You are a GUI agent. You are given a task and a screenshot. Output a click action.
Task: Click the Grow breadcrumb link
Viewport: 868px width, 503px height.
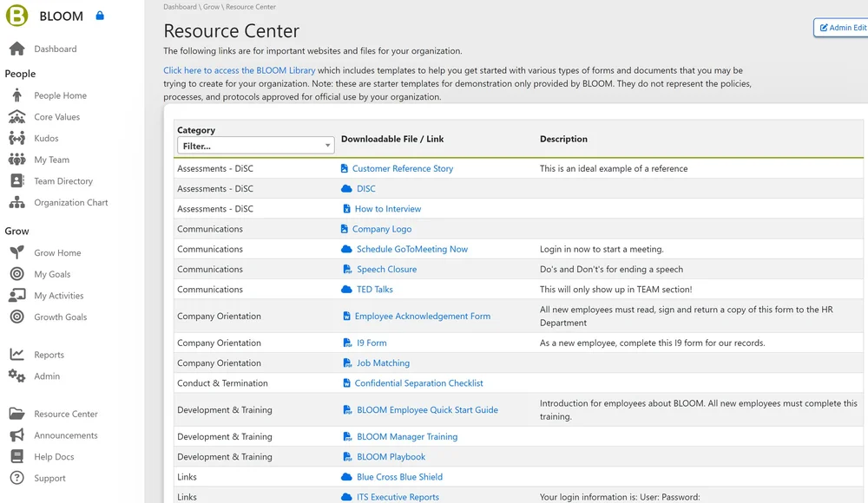(x=211, y=7)
